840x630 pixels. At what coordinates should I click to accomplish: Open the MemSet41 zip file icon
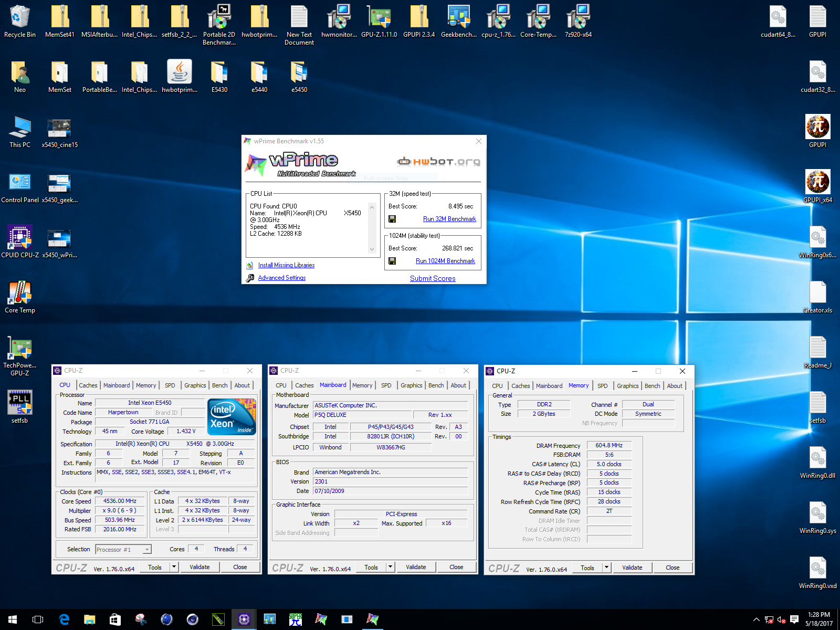point(60,21)
